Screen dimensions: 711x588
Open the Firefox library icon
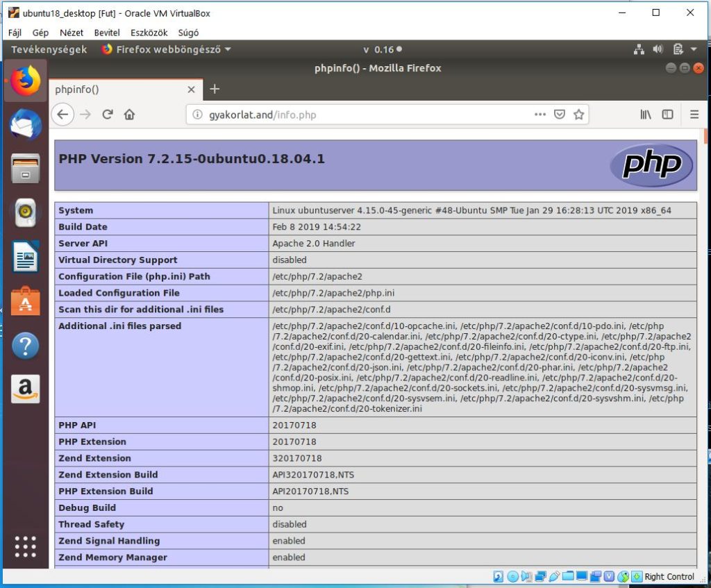pyautogui.click(x=646, y=115)
